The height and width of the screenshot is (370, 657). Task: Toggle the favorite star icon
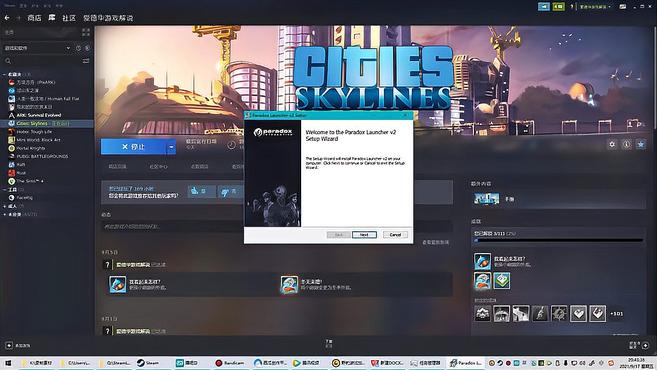pos(641,144)
